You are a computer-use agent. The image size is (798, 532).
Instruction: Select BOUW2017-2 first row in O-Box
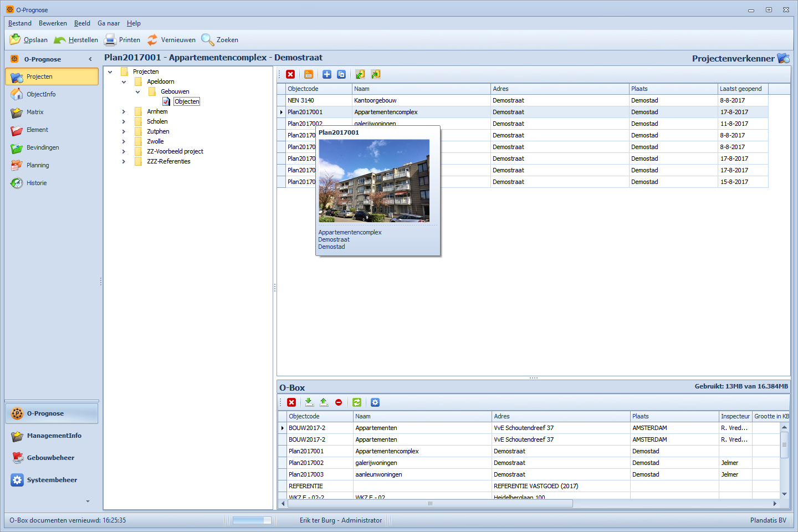click(x=529, y=428)
